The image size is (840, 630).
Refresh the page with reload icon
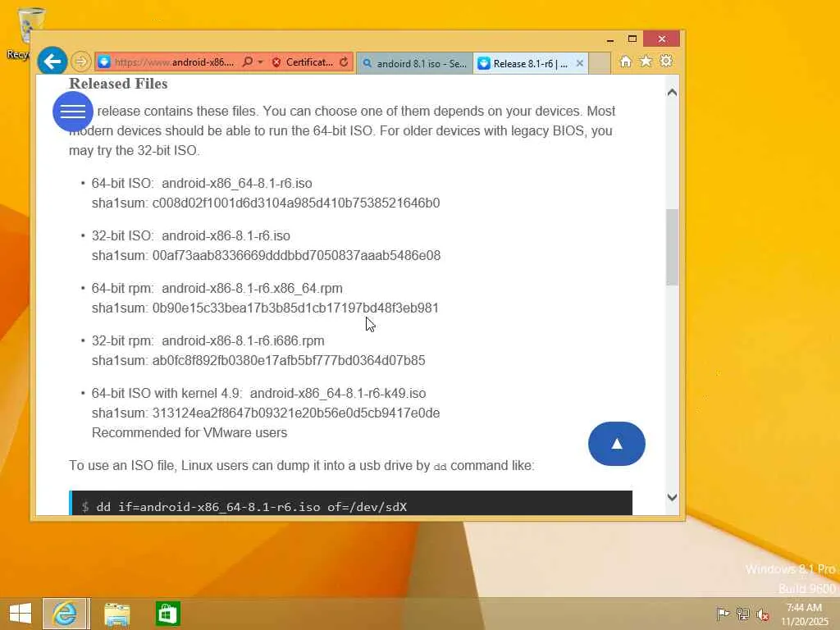344,62
